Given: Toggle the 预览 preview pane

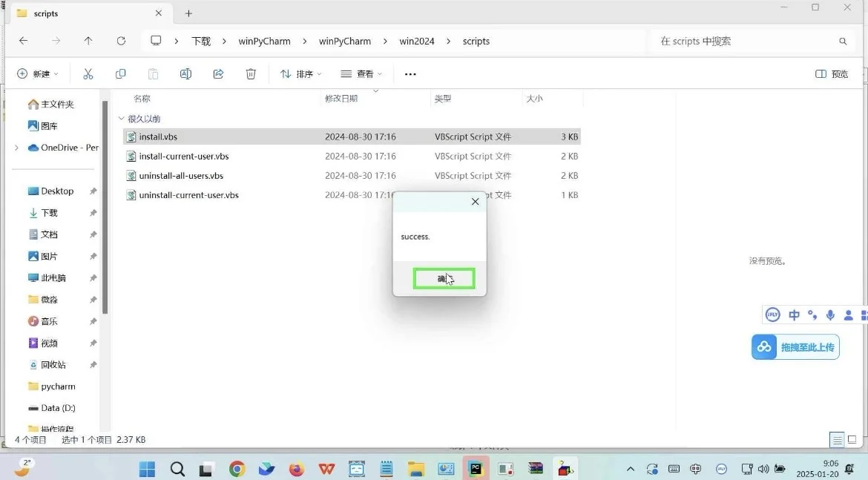Looking at the screenshot, I should [830, 73].
